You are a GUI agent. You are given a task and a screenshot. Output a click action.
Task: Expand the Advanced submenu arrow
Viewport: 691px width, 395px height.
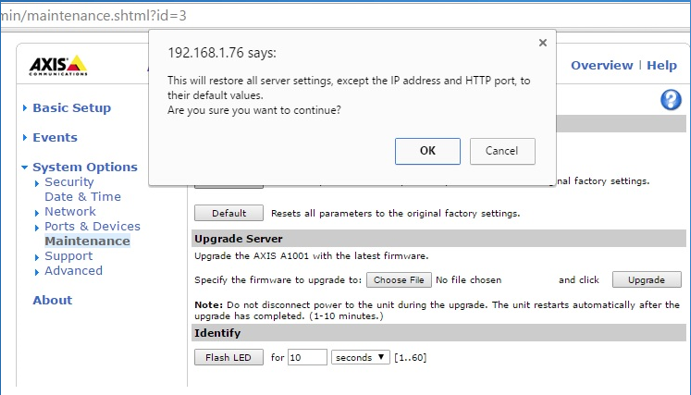tap(37, 272)
